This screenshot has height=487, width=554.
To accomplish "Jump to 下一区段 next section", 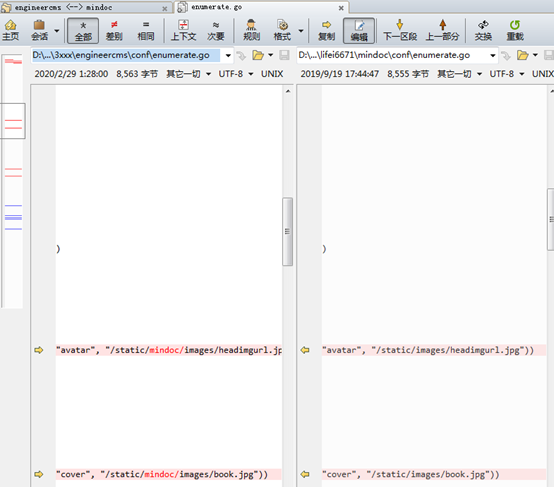I will pyautogui.click(x=400, y=30).
